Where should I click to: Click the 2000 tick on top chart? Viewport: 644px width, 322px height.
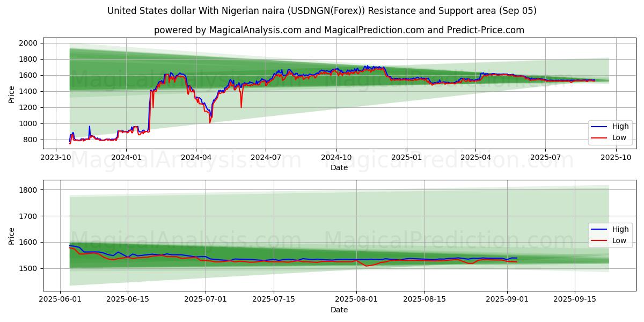[x=28, y=43]
